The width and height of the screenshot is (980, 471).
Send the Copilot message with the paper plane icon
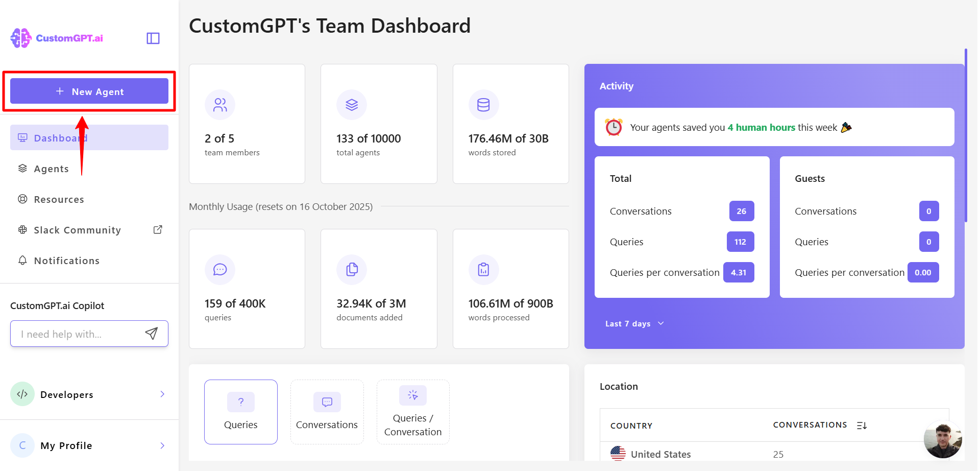[x=152, y=334]
